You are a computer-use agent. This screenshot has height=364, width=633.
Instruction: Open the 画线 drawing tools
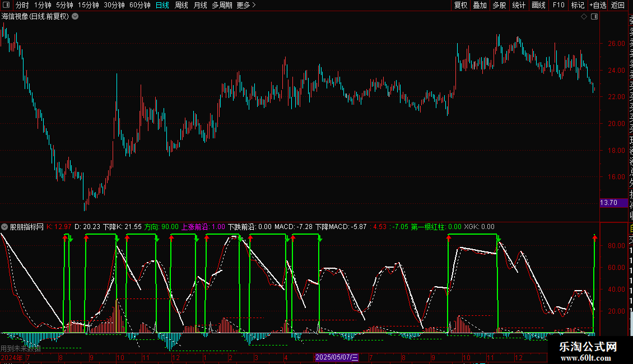(x=538, y=5)
